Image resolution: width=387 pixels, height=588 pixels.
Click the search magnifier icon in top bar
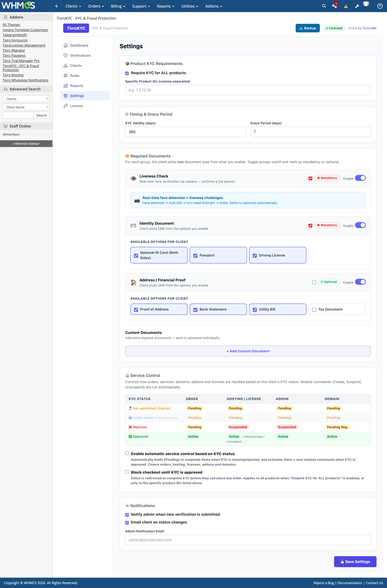(x=324, y=6)
